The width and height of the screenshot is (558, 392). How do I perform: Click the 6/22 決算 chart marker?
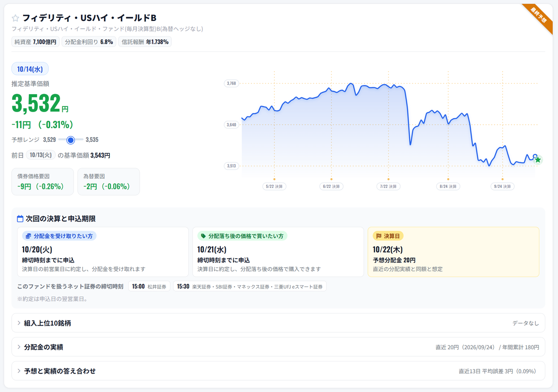(331, 186)
